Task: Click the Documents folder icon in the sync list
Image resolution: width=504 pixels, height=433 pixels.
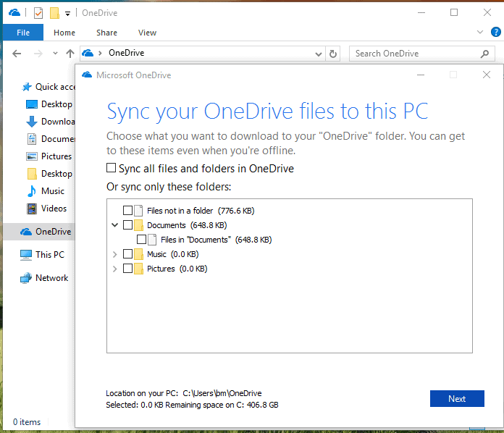Action: [138, 225]
